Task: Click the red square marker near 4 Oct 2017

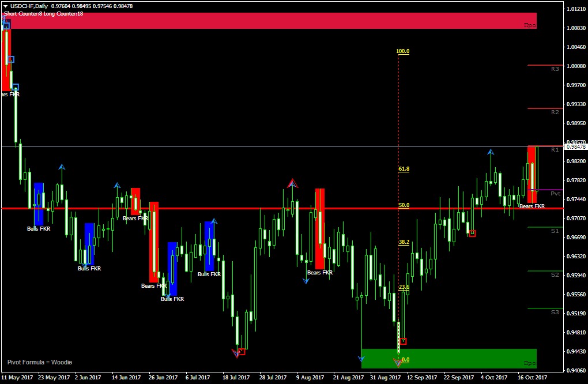Action: tap(473, 234)
